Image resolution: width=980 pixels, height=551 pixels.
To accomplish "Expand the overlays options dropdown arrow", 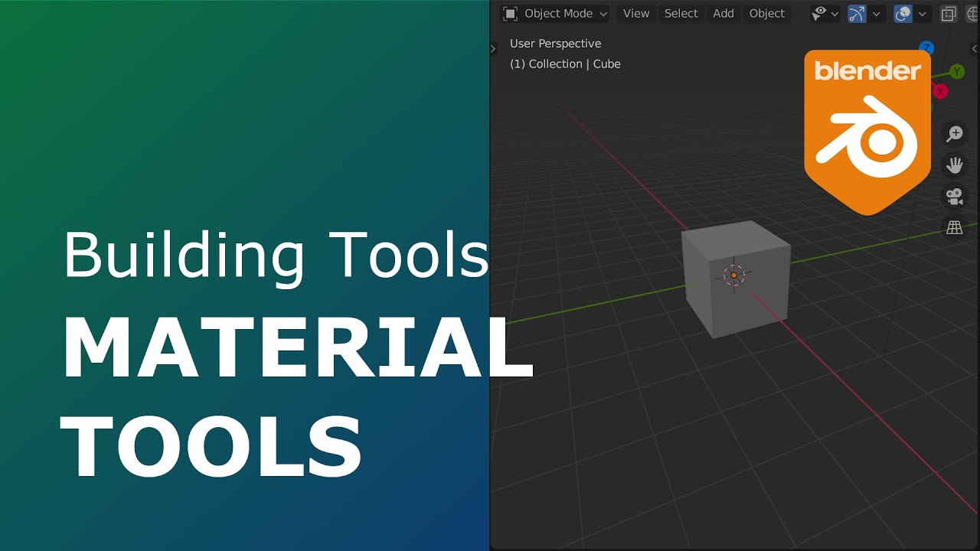I will [923, 14].
